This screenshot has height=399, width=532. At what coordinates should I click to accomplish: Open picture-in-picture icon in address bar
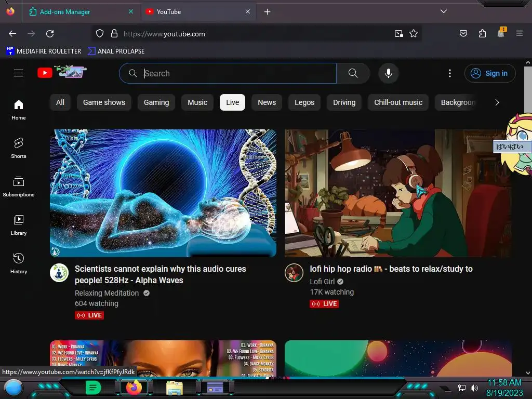398,34
